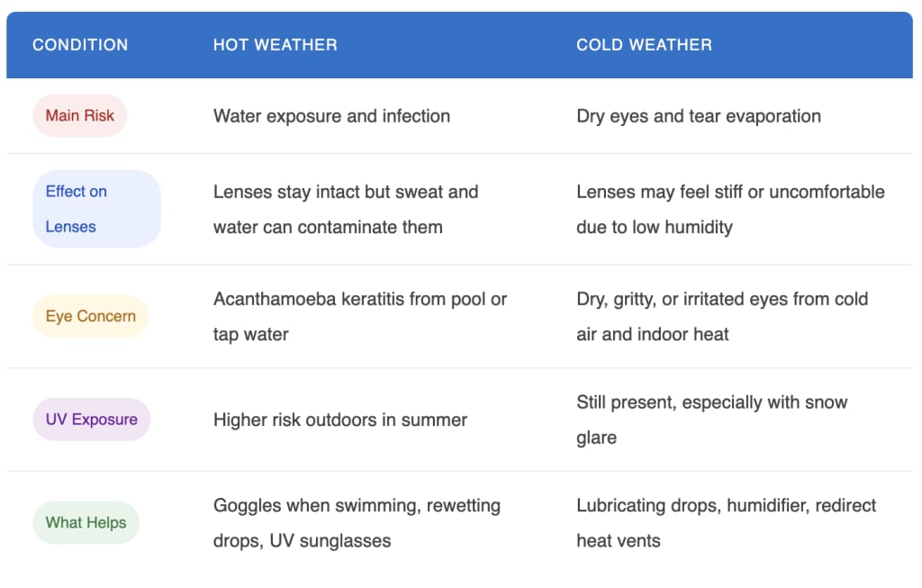The width and height of the screenshot is (922, 588).
Task: Select the Main Risk red pill label
Action: click(x=80, y=116)
